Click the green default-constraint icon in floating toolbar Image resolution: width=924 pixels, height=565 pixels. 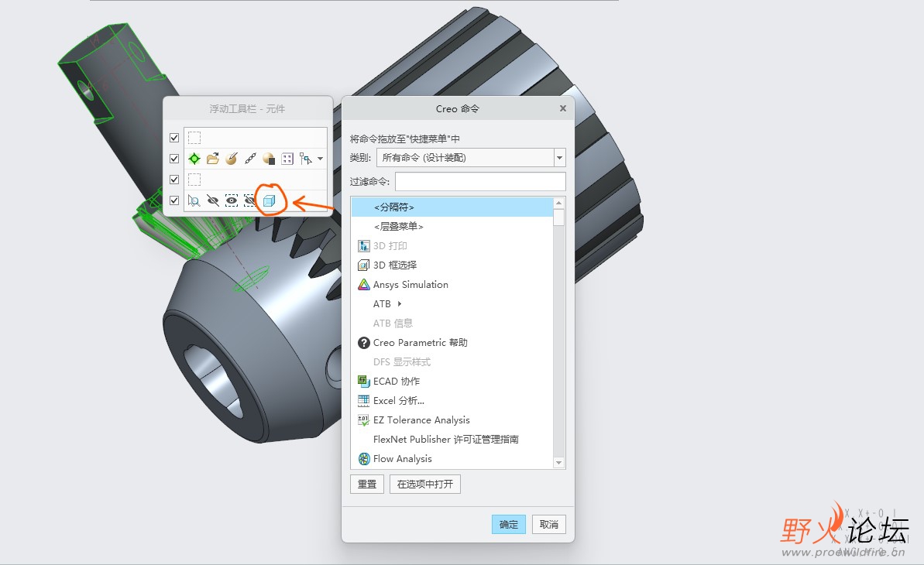tap(194, 159)
